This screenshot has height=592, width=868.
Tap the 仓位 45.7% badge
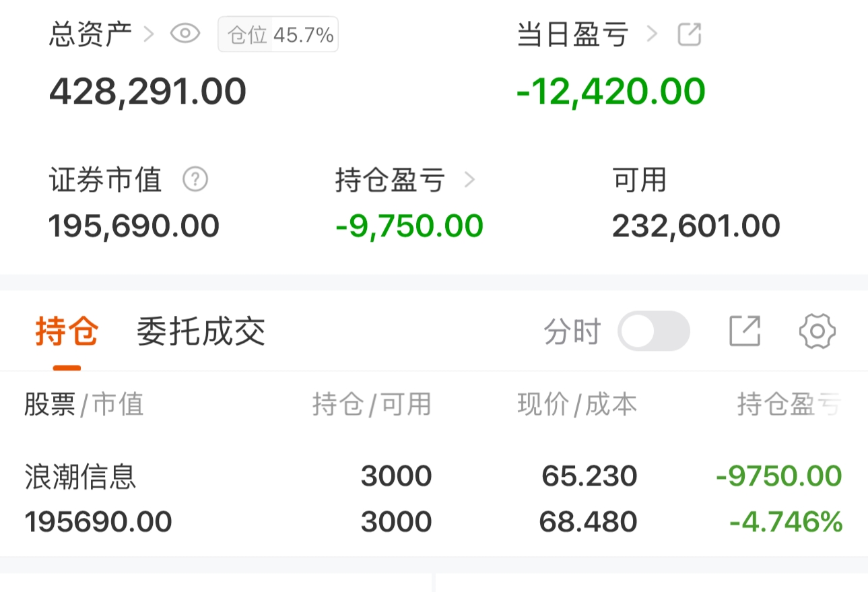[278, 35]
